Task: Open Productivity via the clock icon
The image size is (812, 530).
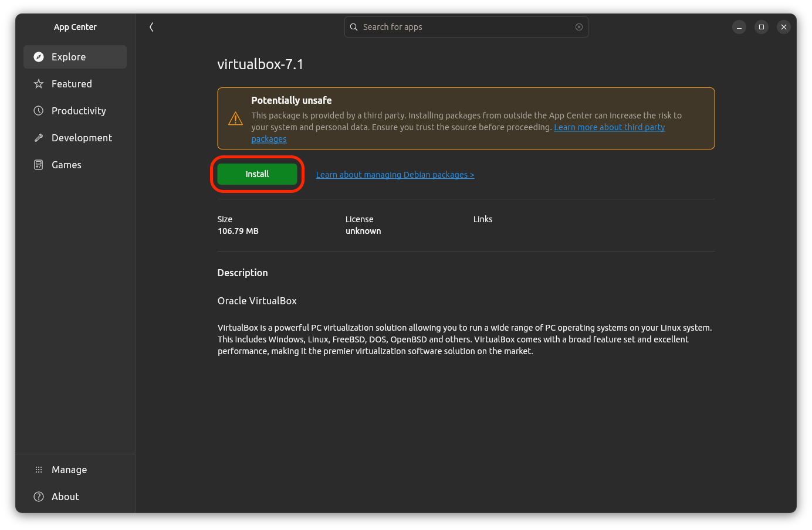Action: (39, 110)
